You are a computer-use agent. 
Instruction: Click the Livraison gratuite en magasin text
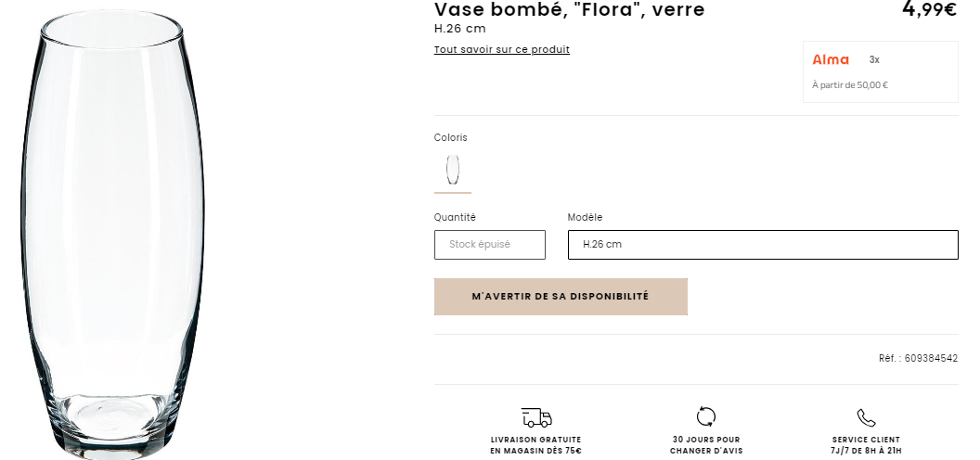(x=536, y=445)
